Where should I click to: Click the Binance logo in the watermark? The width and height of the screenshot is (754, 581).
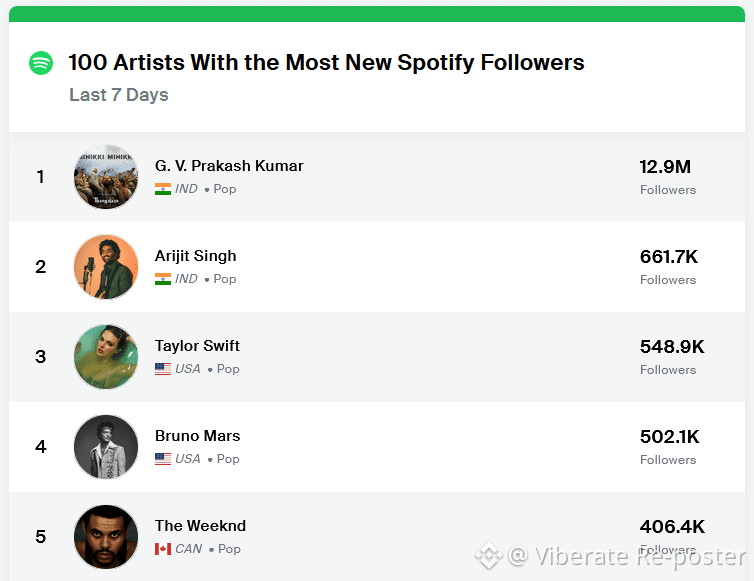click(489, 556)
